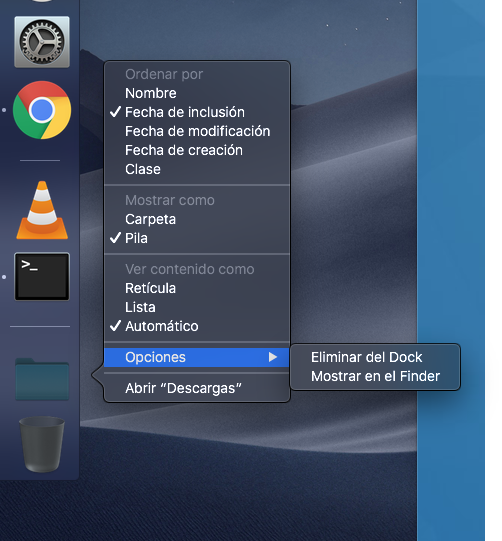
Task: Open VLC media player in the Dock
Action: point(42,210)
